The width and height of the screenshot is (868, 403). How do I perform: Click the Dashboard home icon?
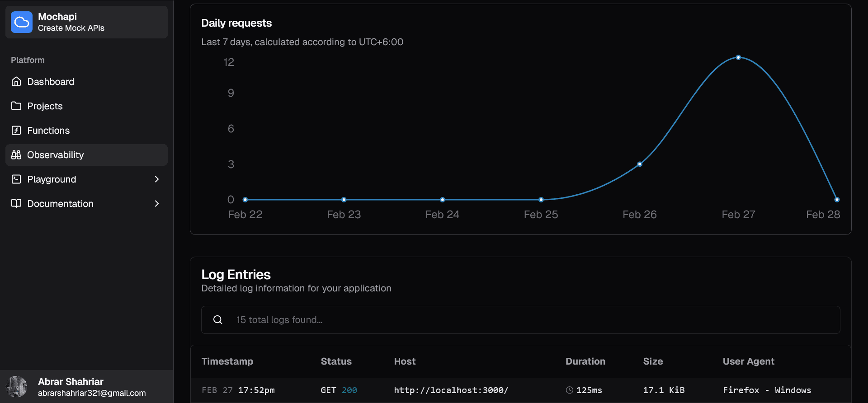[16, 82]
